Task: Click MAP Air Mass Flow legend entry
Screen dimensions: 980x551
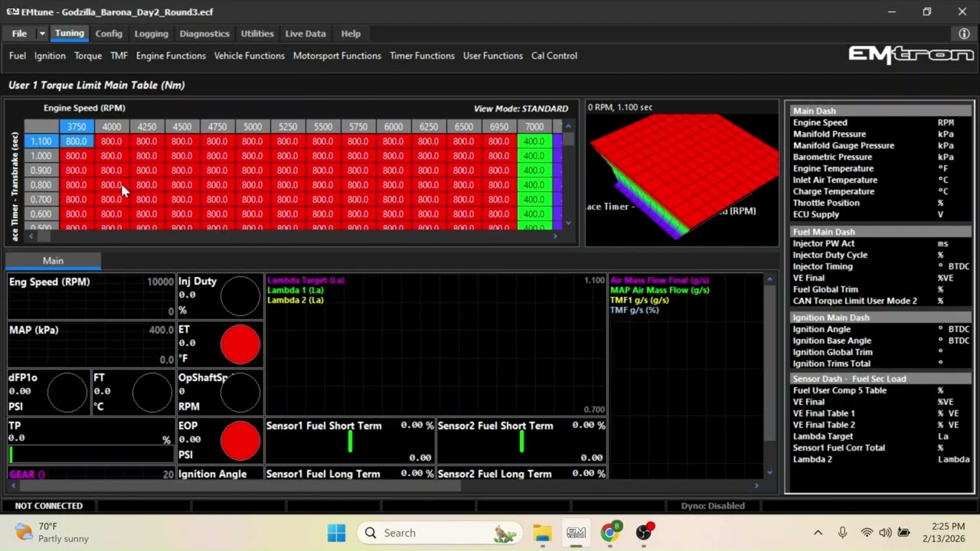Action: 659,290
